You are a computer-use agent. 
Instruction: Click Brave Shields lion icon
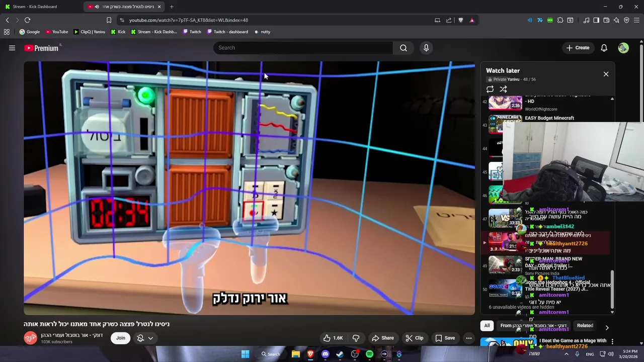(460, 20)
